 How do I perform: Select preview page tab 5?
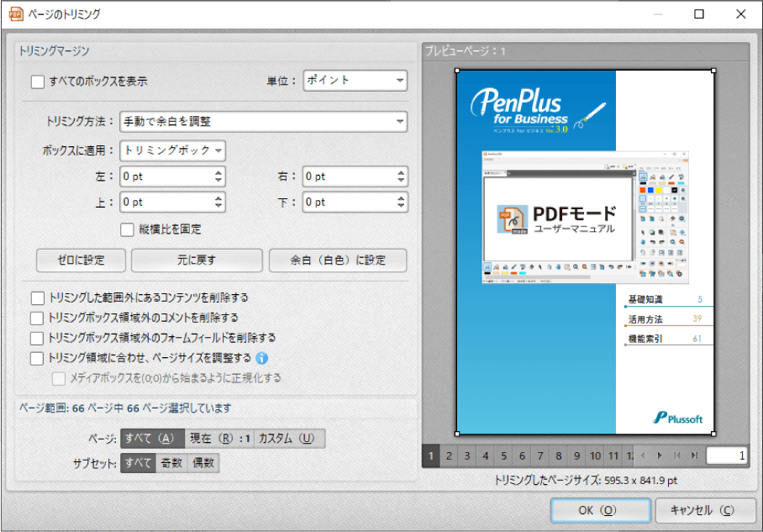click(503, 456)
